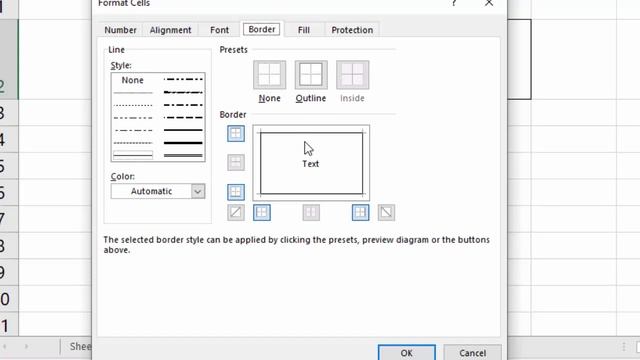Open the dialog Help question mark
This screenshot has height=360, width=640.
click(x=454, y=3)
